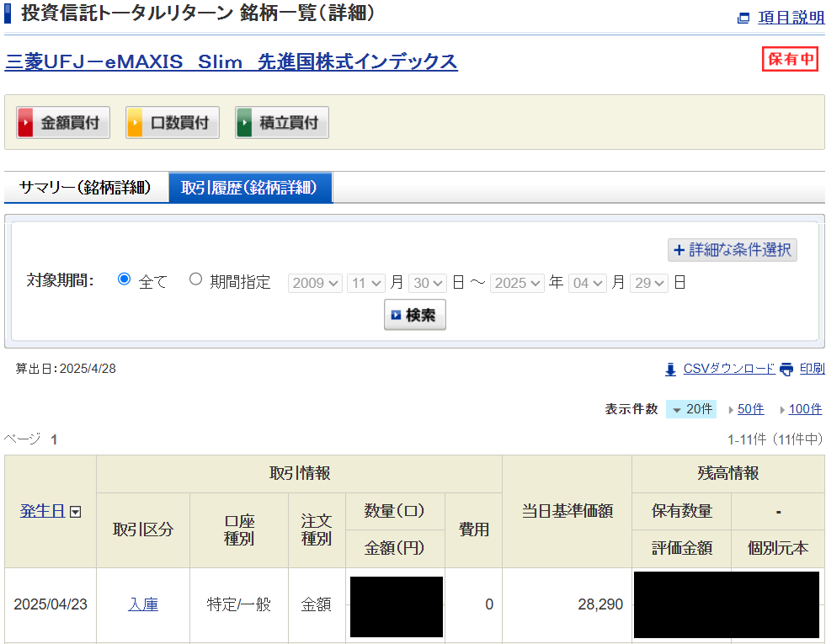Sort by 発生日 column header
The image size is (826, 644).
point(43,511)
